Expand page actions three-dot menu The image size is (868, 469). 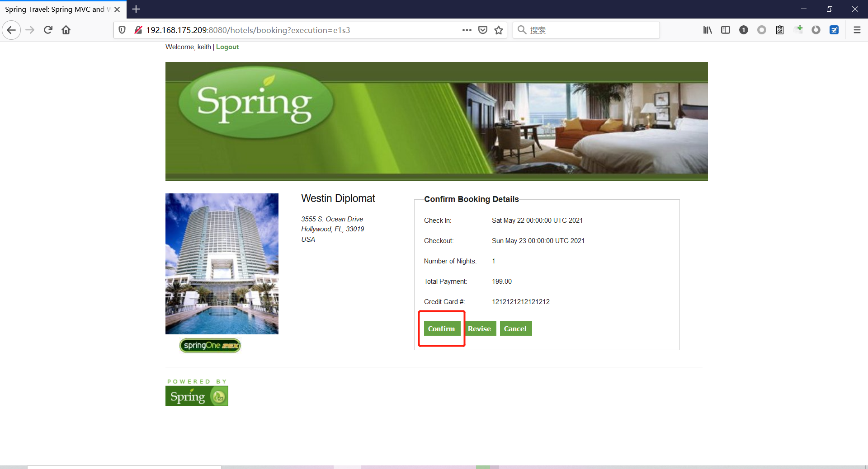click(x=467, y=30)
